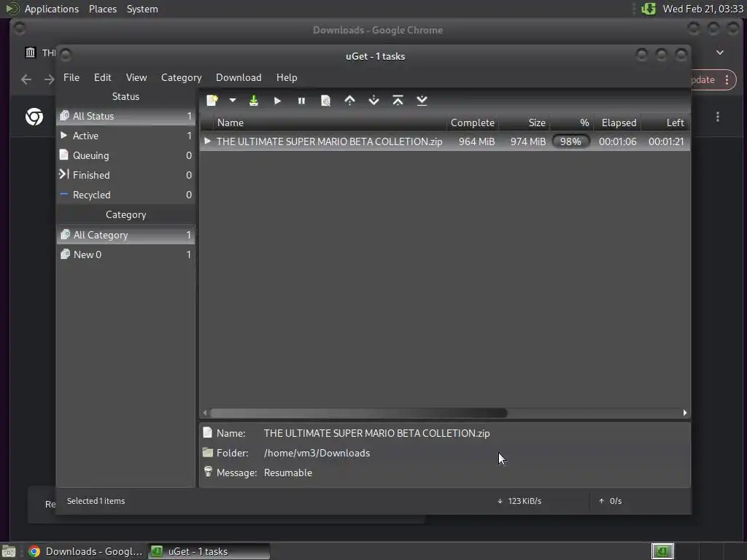Click the left arrow of the horizontal scrollbar
The image size is (747, 560).
[x=205, y=413]
